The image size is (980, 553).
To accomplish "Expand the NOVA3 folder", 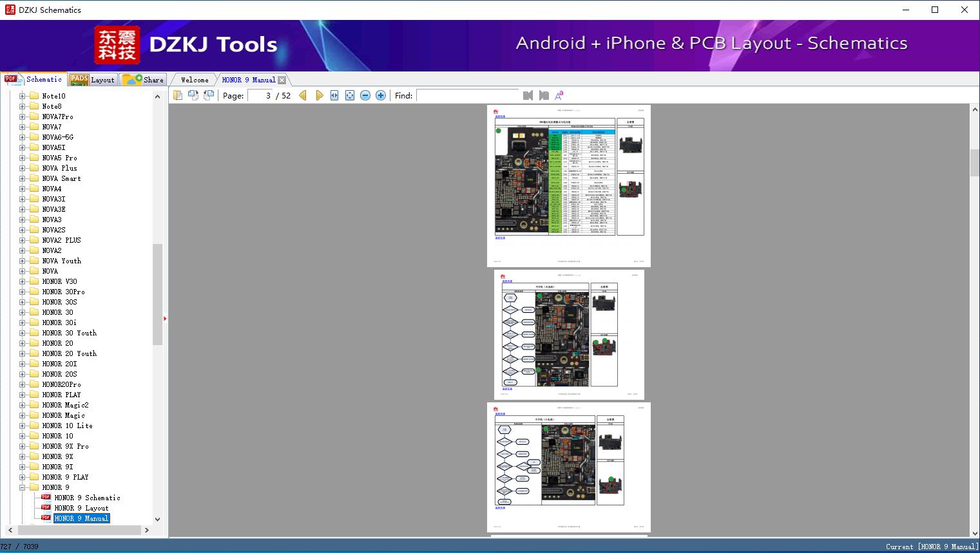I will click(22, 220).
